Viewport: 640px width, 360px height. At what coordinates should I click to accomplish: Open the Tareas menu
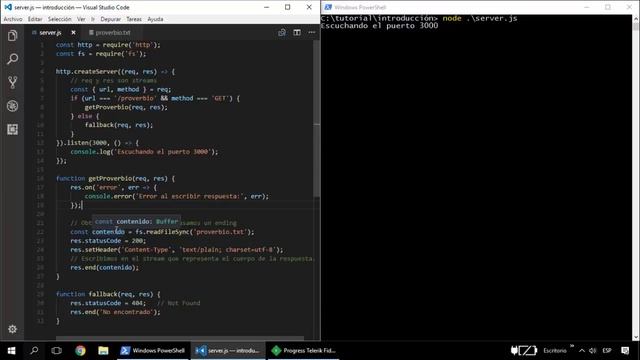click(134, 19)
